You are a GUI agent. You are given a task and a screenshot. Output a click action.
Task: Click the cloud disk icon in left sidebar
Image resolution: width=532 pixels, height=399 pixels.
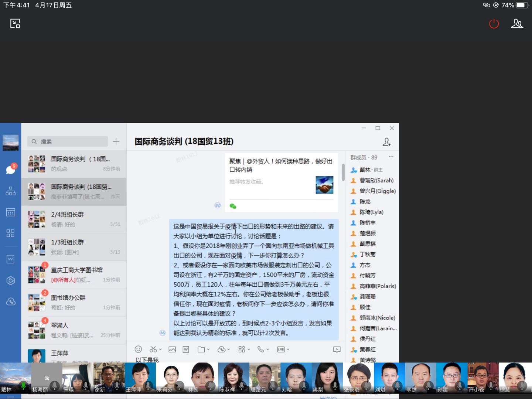pyautogui.click(x=11, y=301)
